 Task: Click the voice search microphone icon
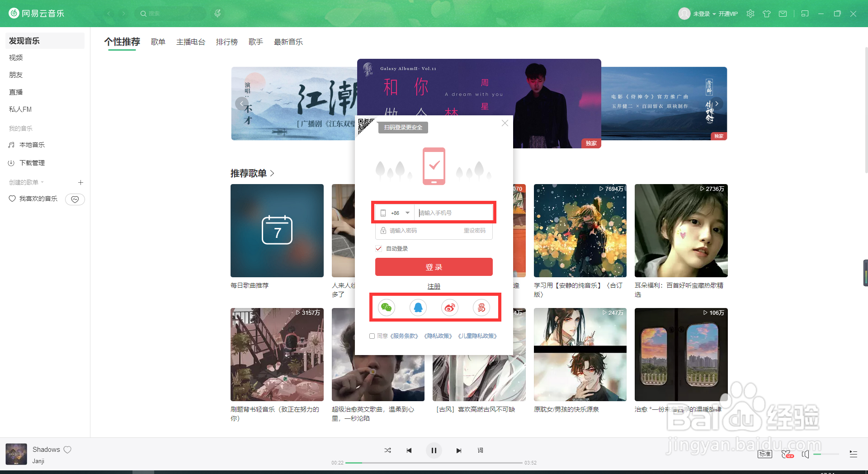(x=217, y=14)
